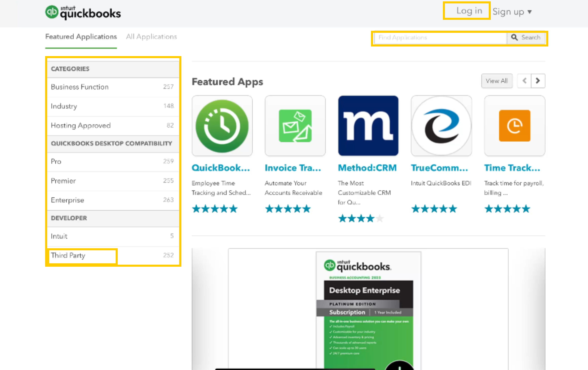Click the 257 count beside Business Function
Image resolution: width=588 pixels, height=370 pixels.
click(168, 87)
